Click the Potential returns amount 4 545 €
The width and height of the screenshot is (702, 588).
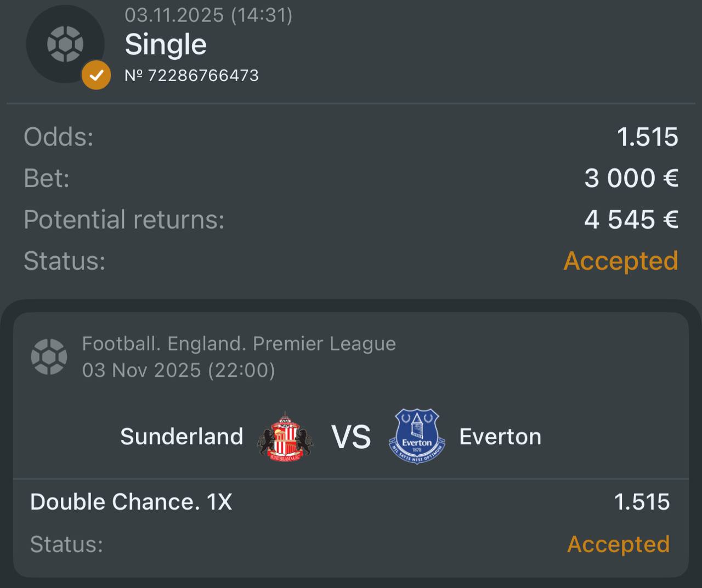(631, 219)
